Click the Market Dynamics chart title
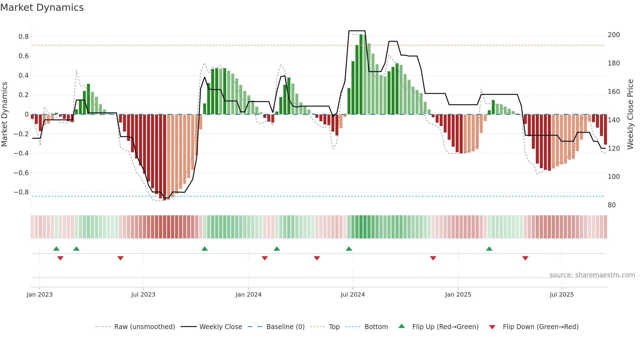Viewport: 644px width, 362px height. click(42, 8)
